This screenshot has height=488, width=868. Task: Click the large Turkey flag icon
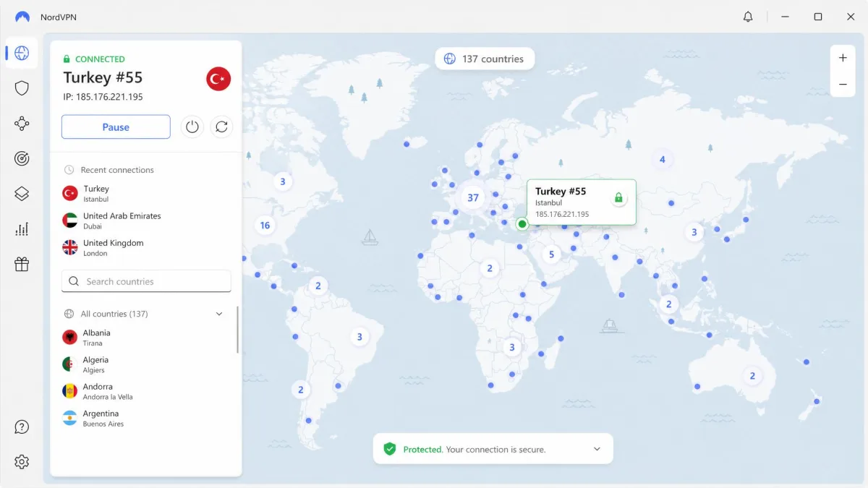click(x=218, y=78)
